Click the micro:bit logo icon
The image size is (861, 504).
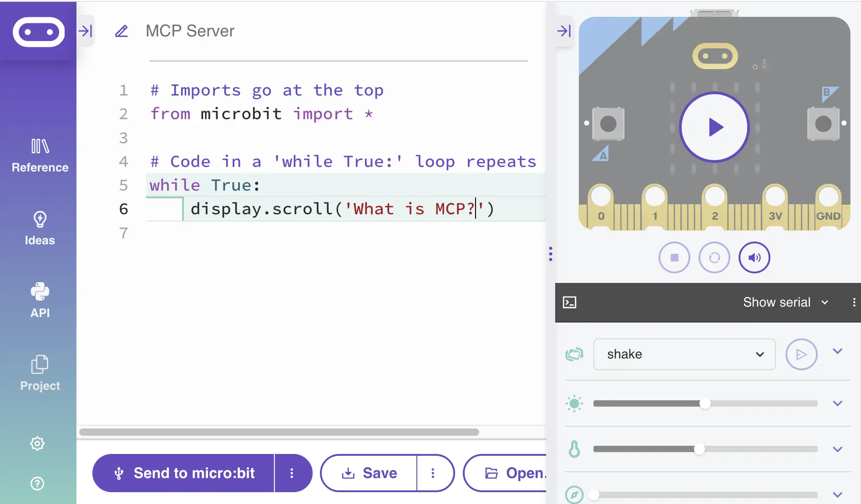[38, 32]
